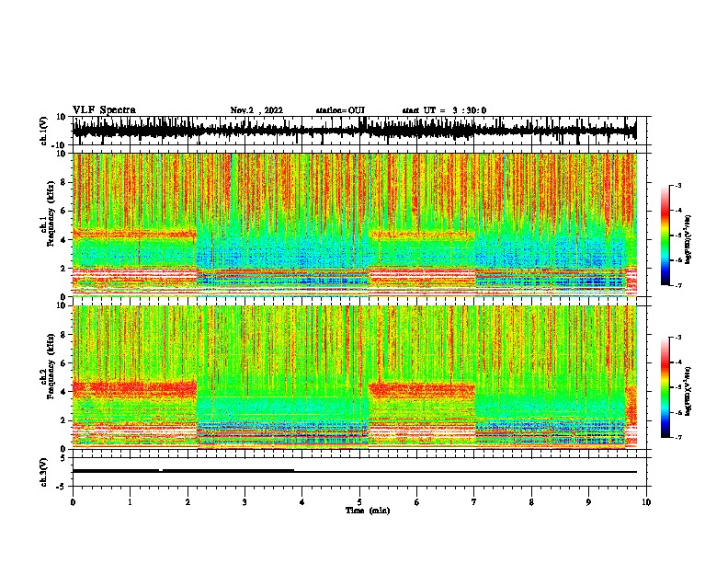728x563 pixels.
Task: Click the -5 tick label on ch.3 axis
Action: coord(62,487)
